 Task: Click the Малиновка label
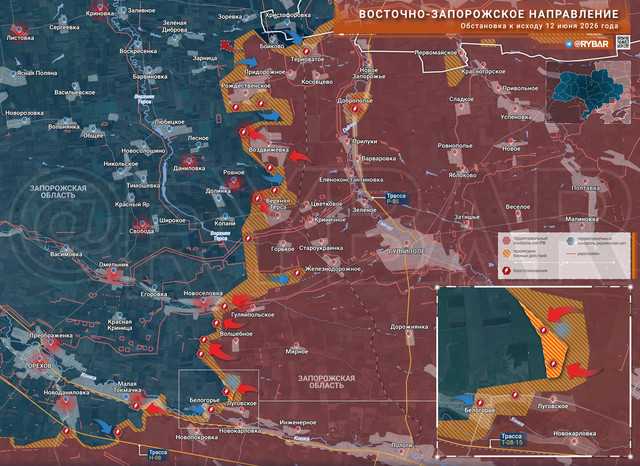click(582, 219)
